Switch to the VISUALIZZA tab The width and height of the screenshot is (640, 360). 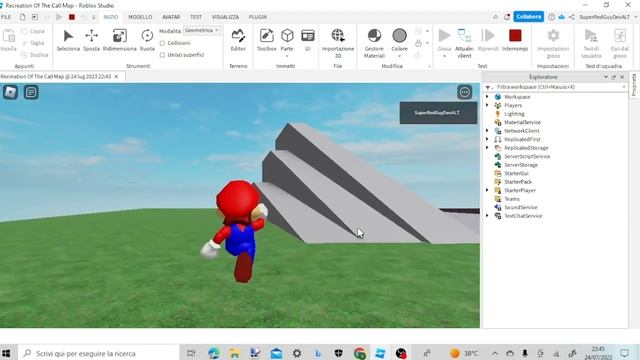click(225, 17)
